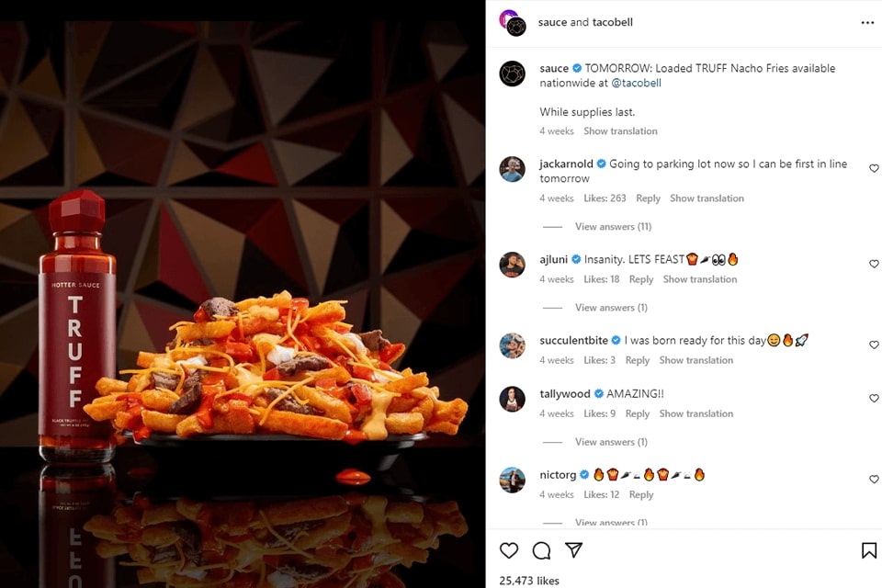Expand View answers (1) under ajluni's comment
The height and width of the screenshot is (588, 882).
[x=611, y=308]
